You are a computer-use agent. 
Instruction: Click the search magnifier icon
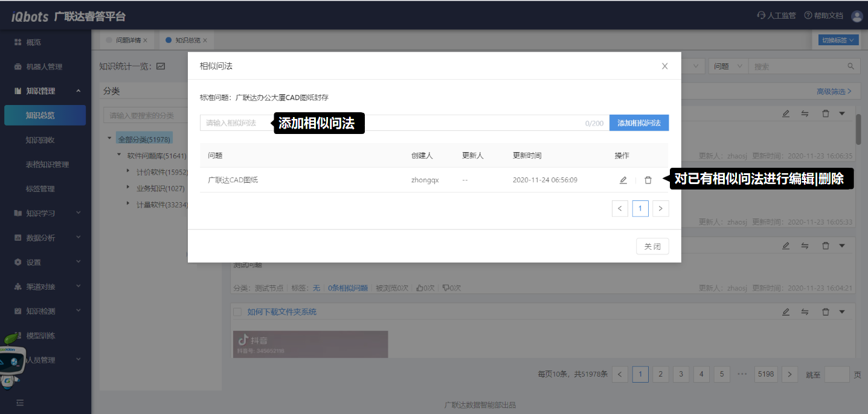click(850, 66)
